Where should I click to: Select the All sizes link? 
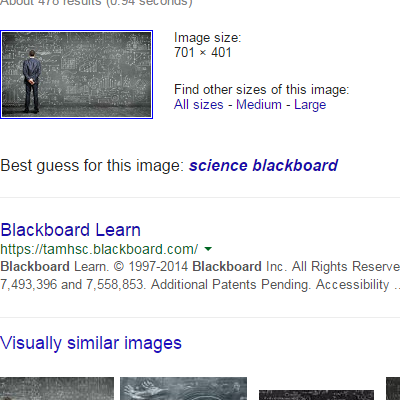coord(199,105)
